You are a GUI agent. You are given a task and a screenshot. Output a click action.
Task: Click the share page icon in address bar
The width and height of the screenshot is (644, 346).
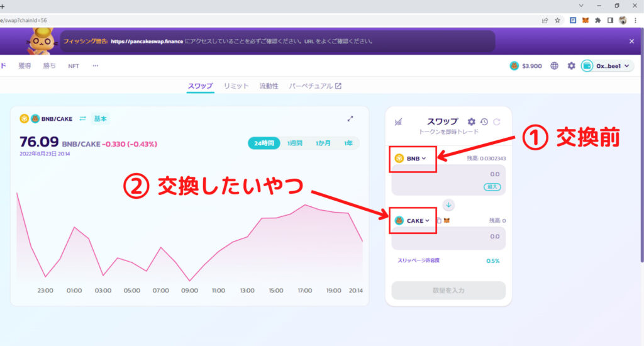pyautogui.click(x=545, y=20)
